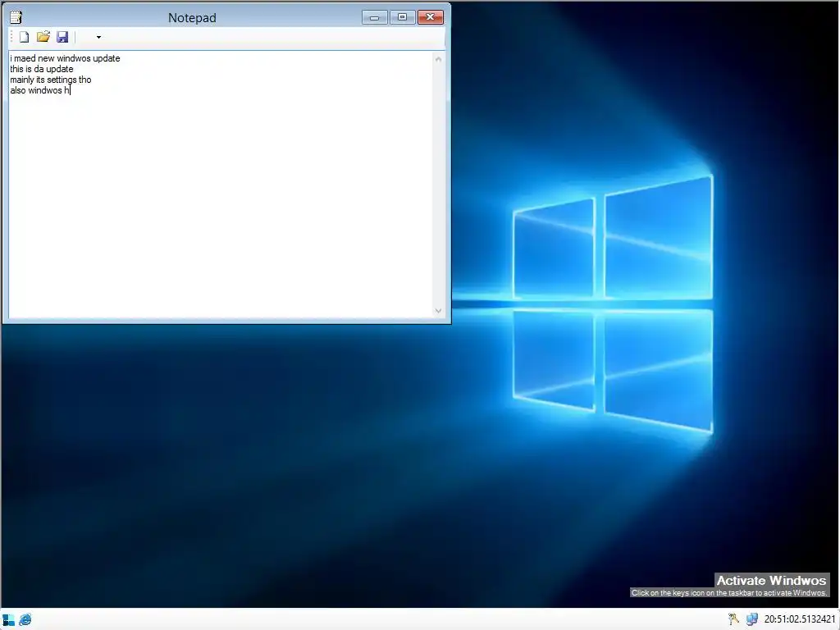Screen dimensions: 840x630
Task: Click the New document icon in Notepad
Action: click(24, 37)
